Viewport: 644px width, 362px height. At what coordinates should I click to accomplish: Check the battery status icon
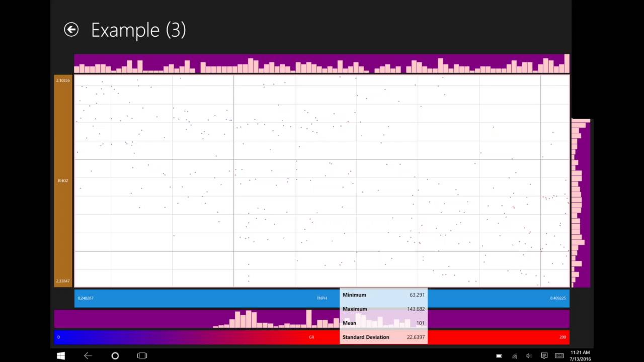[x=499, y=356]
